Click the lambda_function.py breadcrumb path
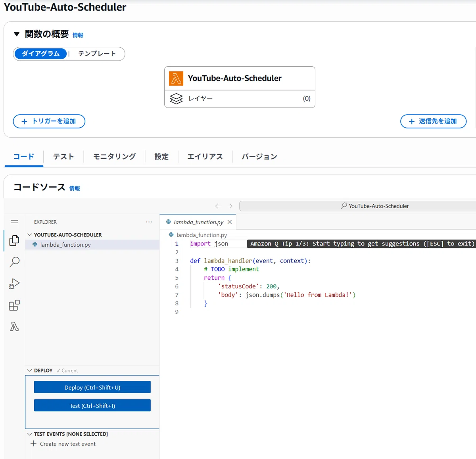476x459 pixels. pos(202,235)
